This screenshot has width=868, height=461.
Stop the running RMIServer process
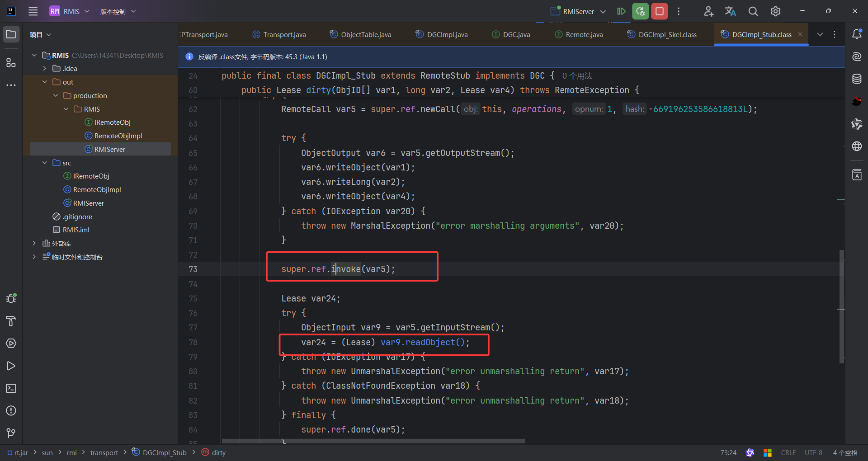click(x=660, y=11)
